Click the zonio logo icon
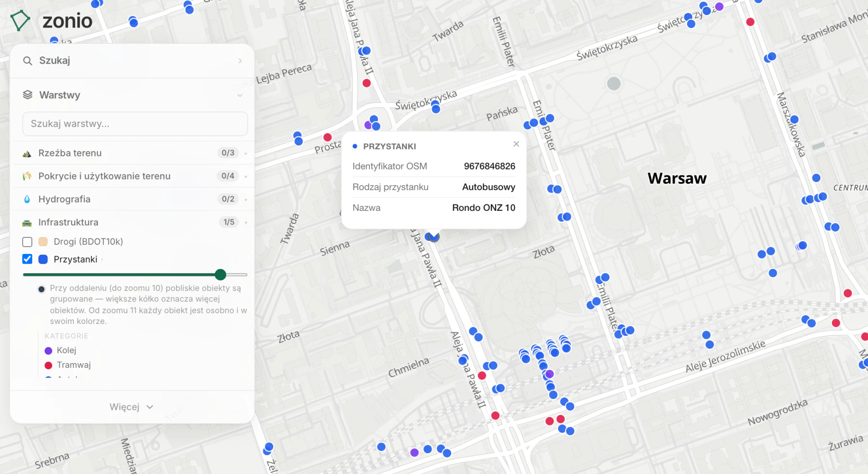 pos(20,21)
